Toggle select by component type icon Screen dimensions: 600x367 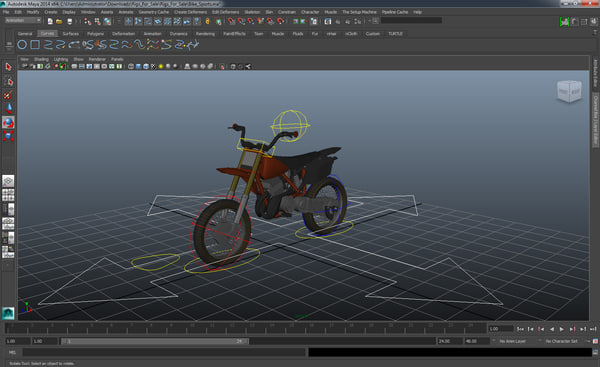pyautogui.click(x=108, y=21)
